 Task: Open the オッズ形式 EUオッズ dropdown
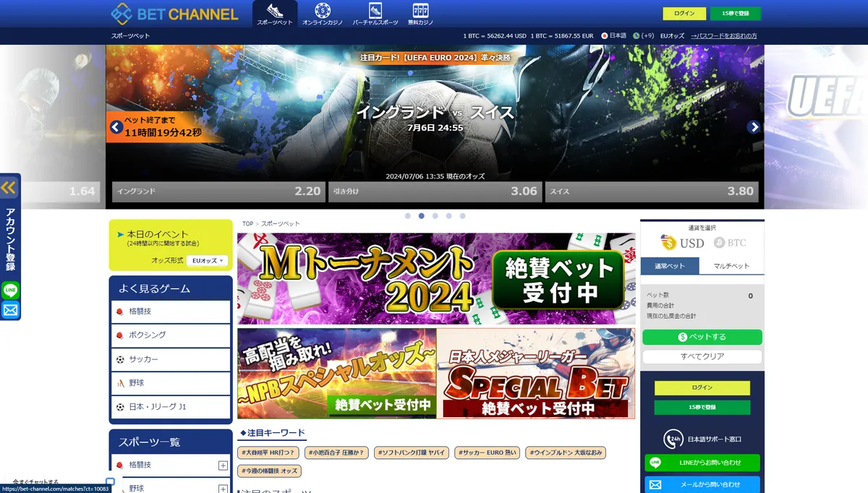(207, 260)
